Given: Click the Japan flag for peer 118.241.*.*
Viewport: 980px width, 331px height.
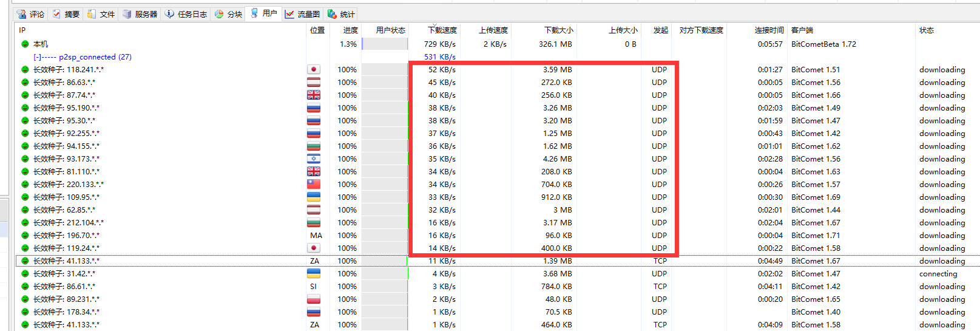Looking at the screenshot, I should tap(314, 70).
